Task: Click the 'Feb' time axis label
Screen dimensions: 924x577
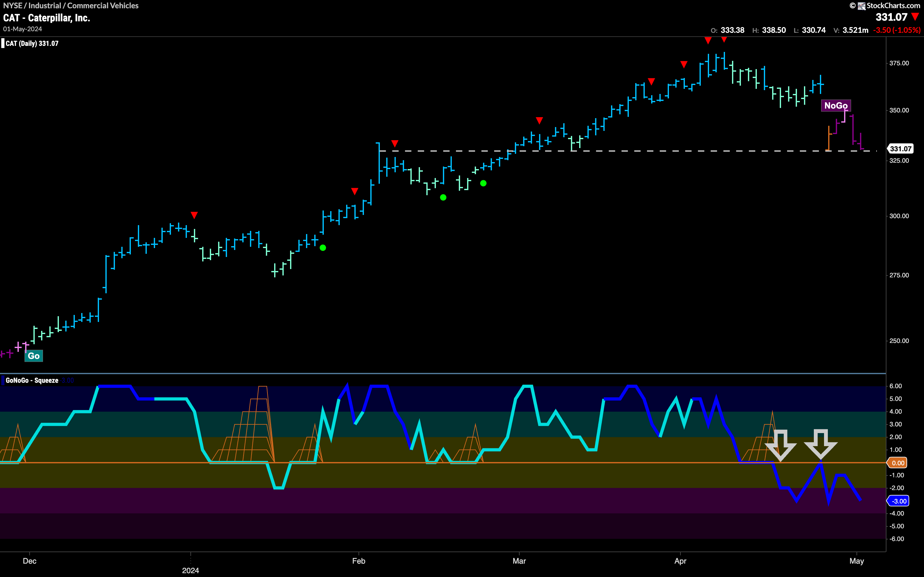Action: [x=359, y=561]
